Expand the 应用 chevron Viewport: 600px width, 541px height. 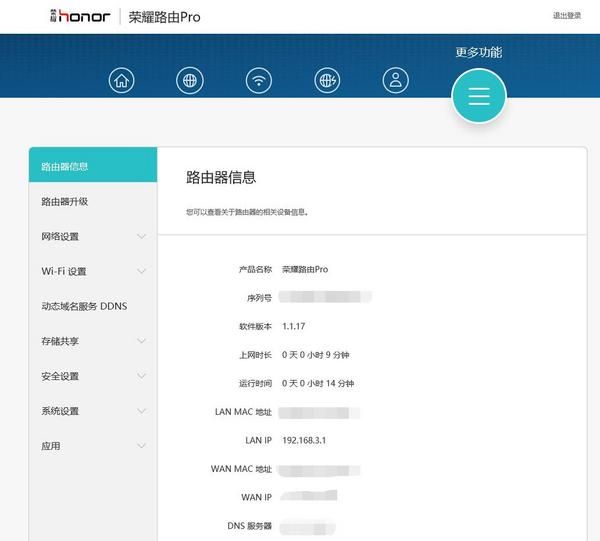coord(141,446)
